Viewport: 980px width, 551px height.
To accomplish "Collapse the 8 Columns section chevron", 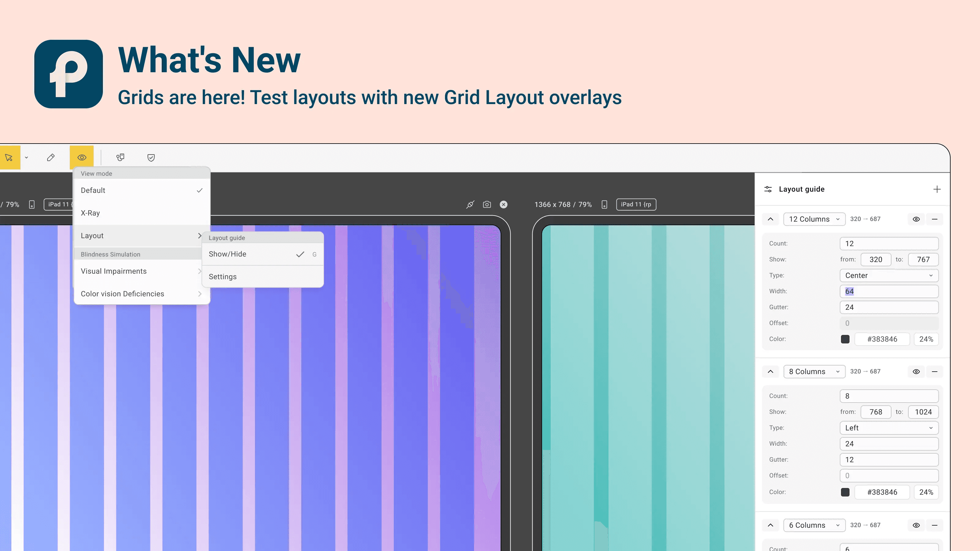I will click(771, 372).
